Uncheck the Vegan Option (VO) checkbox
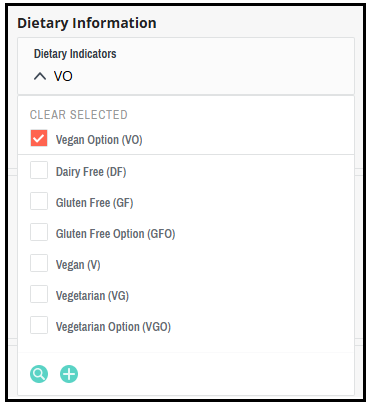This screenshot has height=407, width=370. click(x=39, y=138)
